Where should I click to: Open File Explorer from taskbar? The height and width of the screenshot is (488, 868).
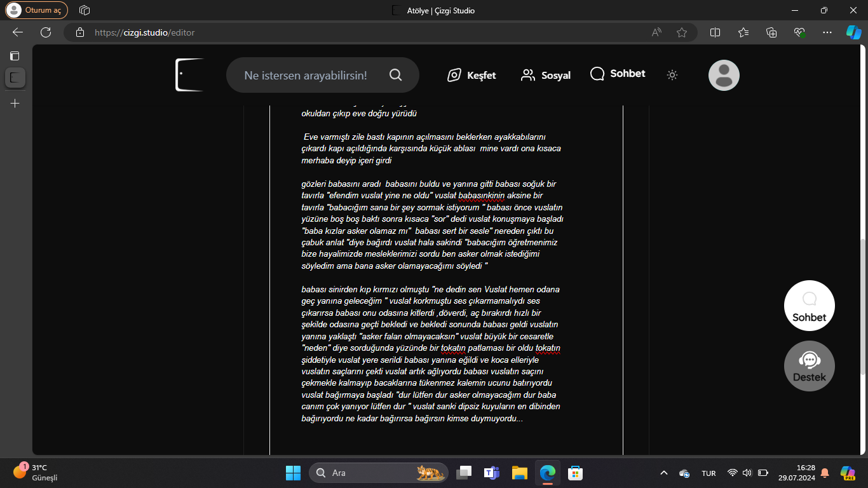520,473
